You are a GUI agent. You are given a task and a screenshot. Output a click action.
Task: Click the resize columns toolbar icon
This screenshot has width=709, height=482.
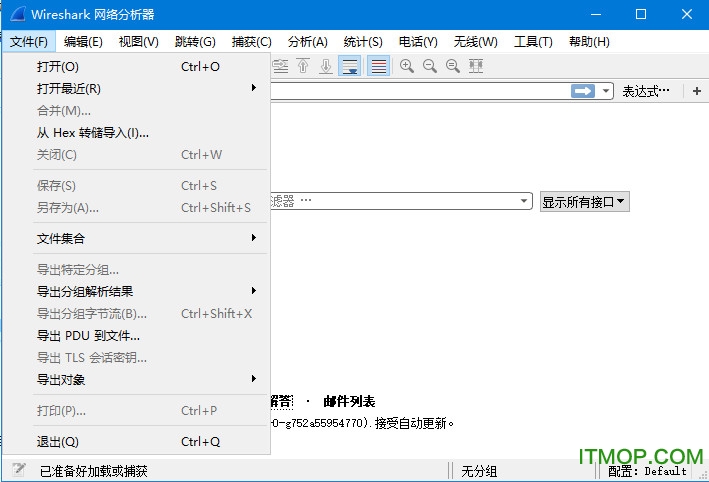click(x=477, y=66)
